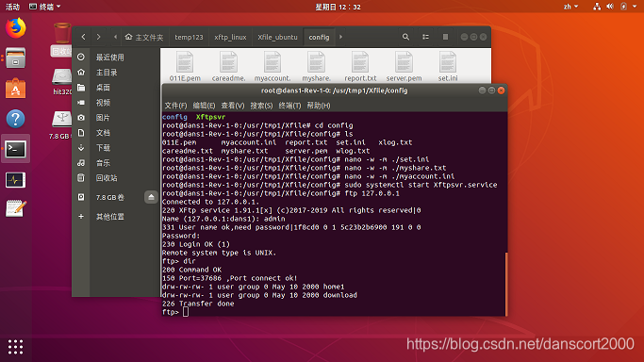Screen dimensions: 644x362
Task: Open the Activities overview
Action: coord(12,7)
